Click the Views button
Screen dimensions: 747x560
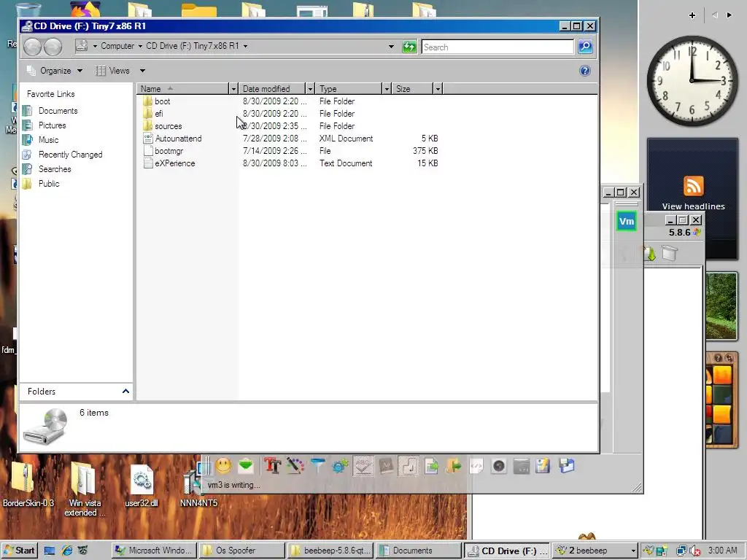coord(112,71)
